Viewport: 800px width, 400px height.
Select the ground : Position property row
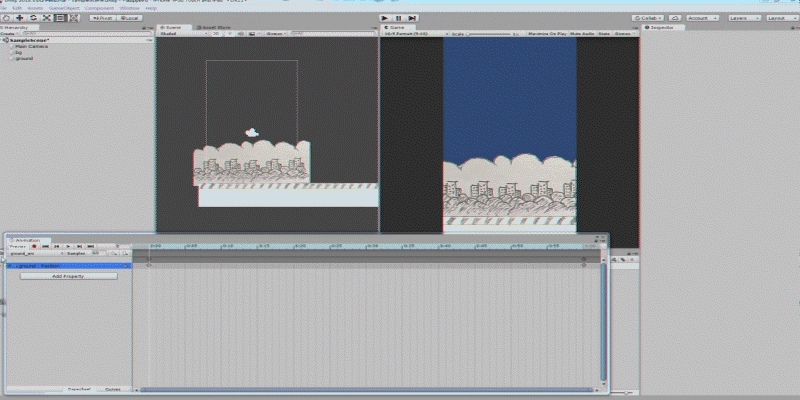click(x=69, y=266)
